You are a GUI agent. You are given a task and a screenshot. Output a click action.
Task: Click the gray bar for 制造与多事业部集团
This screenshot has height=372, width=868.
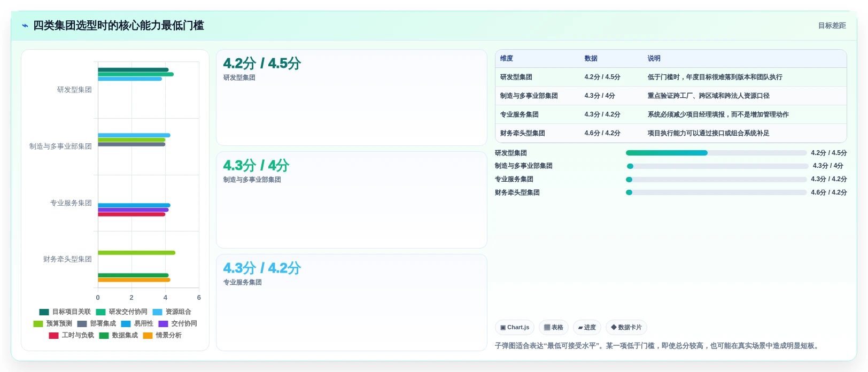click(x=131, y=144)
